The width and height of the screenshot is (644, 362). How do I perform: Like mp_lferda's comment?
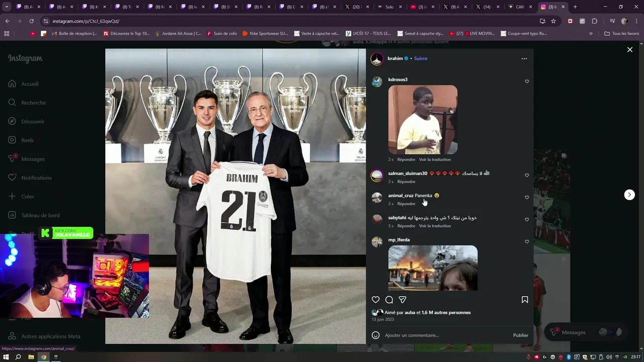click(x=527, y=242)
